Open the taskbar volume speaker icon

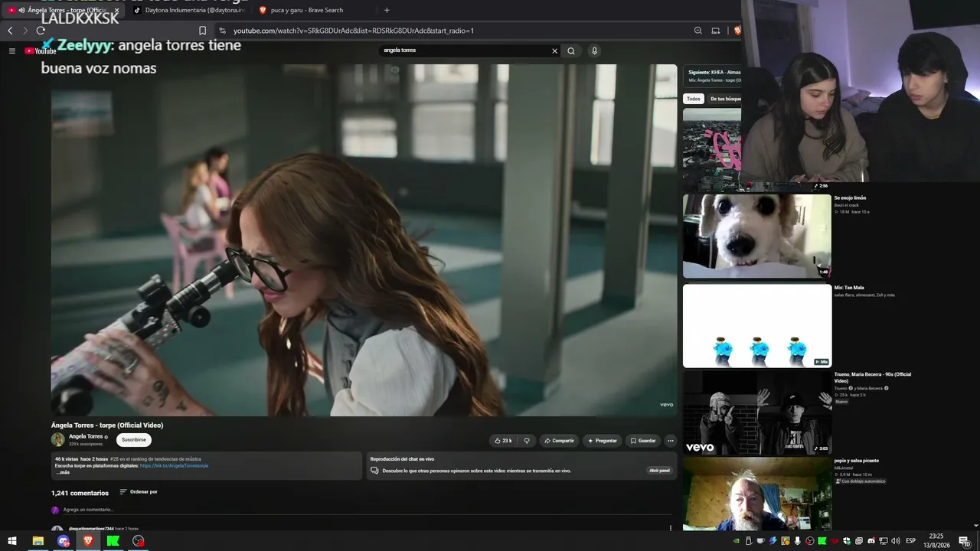coord(895,541)
